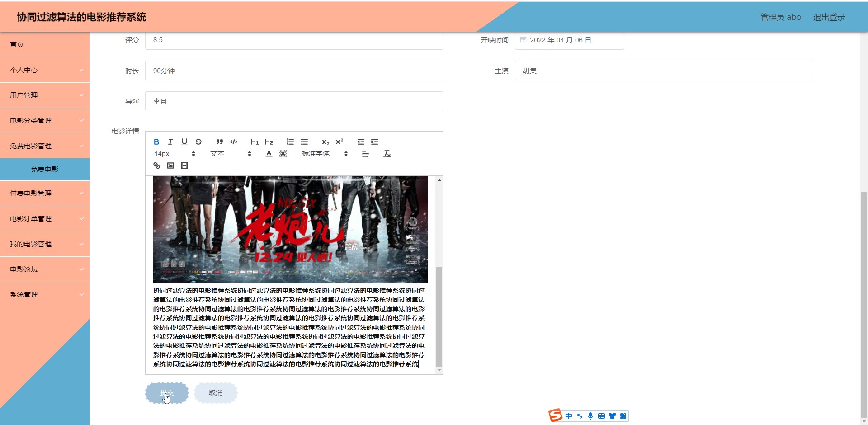This screenshot has height=425, width=868.
Task: Toggle italic formatting in the editor
Action: (170, 142)
